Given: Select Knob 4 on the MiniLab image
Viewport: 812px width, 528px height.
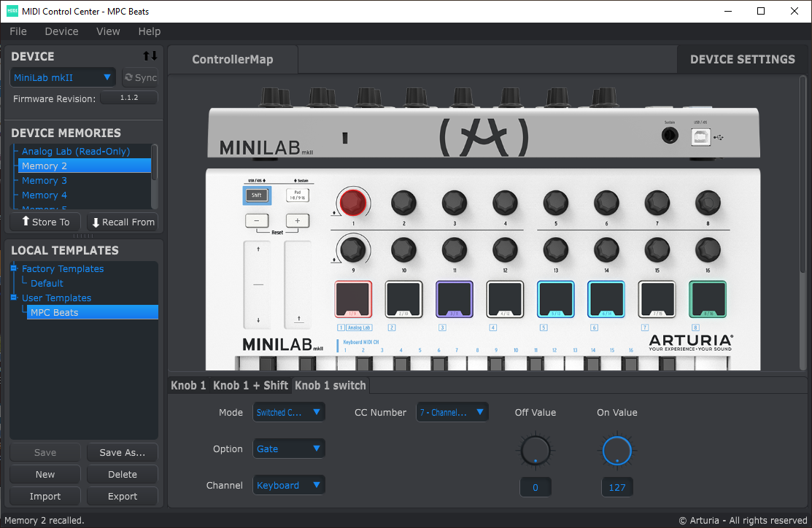Looking at the screenshot, I should [505, 203].
